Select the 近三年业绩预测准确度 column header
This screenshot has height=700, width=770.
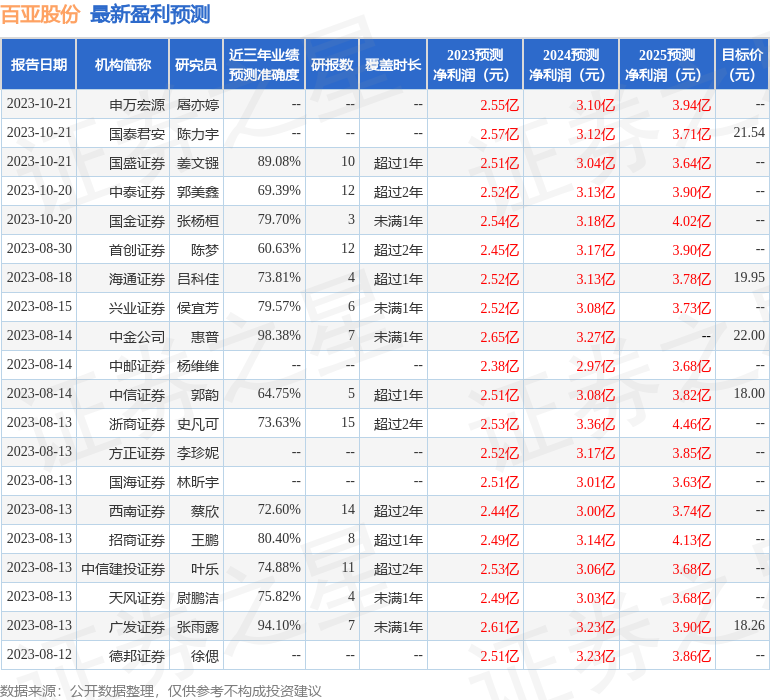(264, 64)
